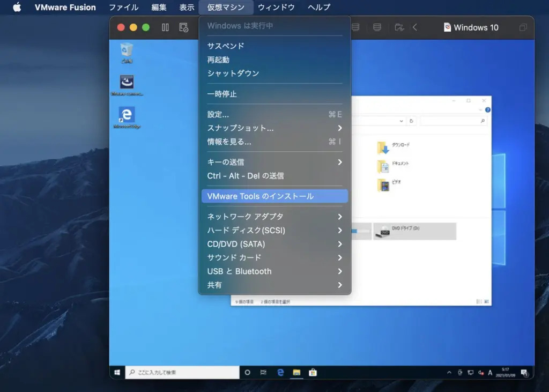
Task: Open the VMware Fusion app menu
Action: (65, 7)
